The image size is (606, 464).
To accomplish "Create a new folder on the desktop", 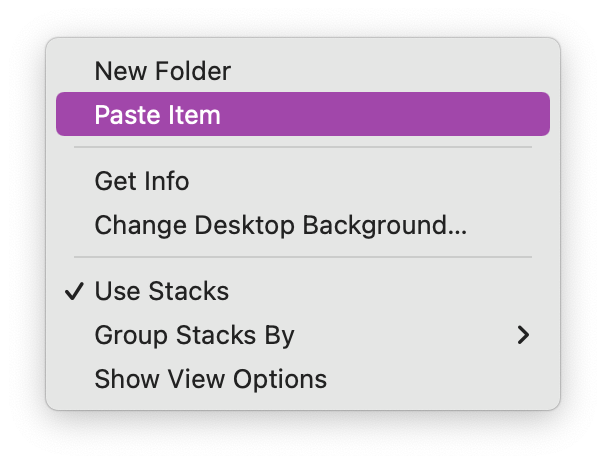I will pos(303,71).
